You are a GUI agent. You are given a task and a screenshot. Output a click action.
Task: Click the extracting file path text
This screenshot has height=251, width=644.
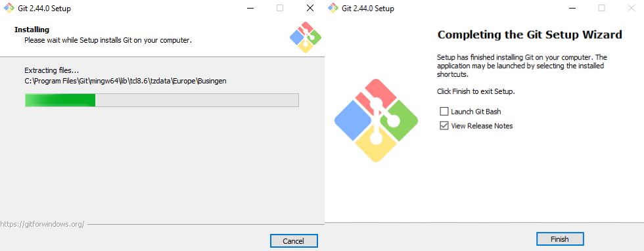pos(126,81)
